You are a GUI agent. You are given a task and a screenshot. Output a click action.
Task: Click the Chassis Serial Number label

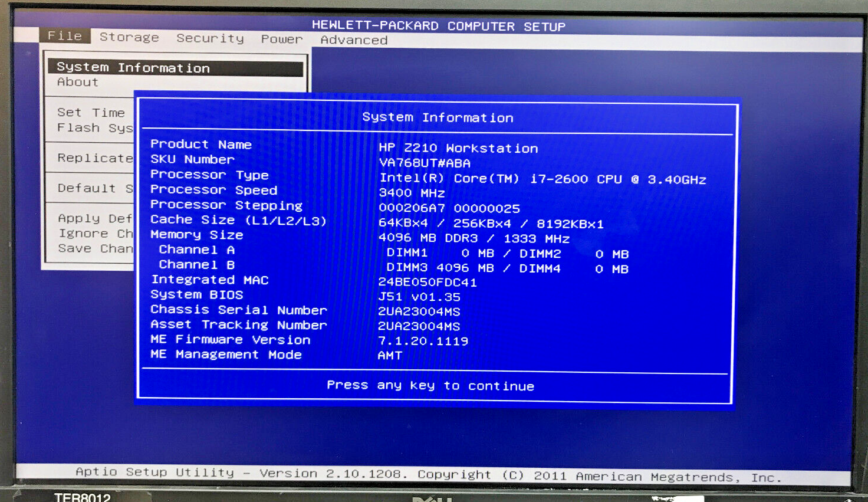pyautogui.click(x=238, y=310)
